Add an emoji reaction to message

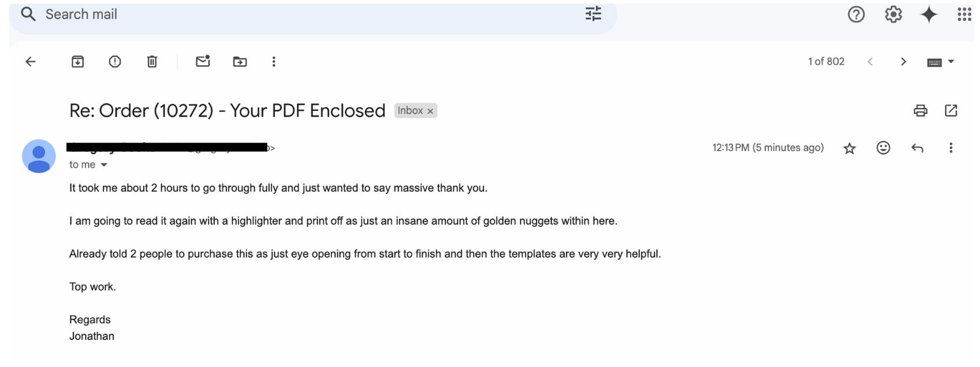[x=883, y=148]
